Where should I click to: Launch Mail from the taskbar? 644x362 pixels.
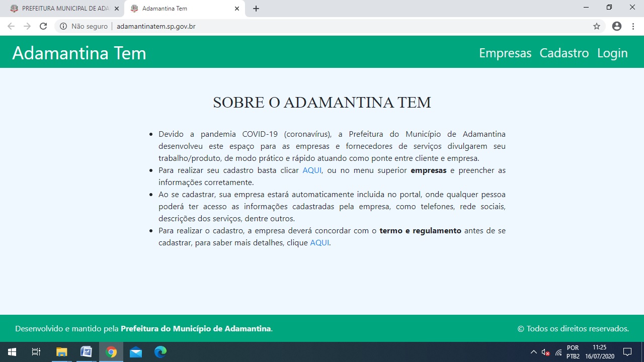tap(135, 351)
